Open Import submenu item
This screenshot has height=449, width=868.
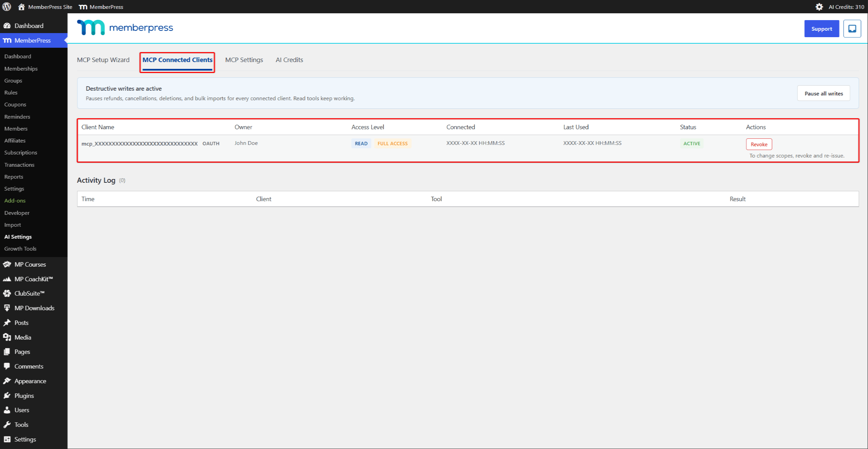point(12,225)
